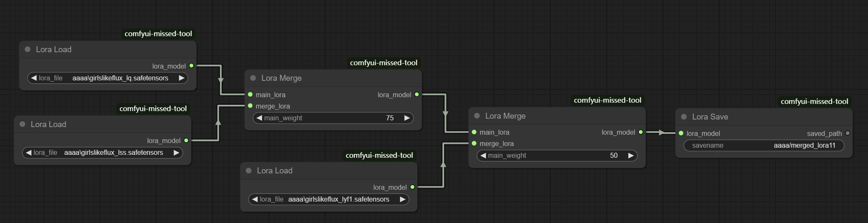Click lora_model input port on Lora Save
The height and width of the screenshot is (223, 868).
point(681,133)
